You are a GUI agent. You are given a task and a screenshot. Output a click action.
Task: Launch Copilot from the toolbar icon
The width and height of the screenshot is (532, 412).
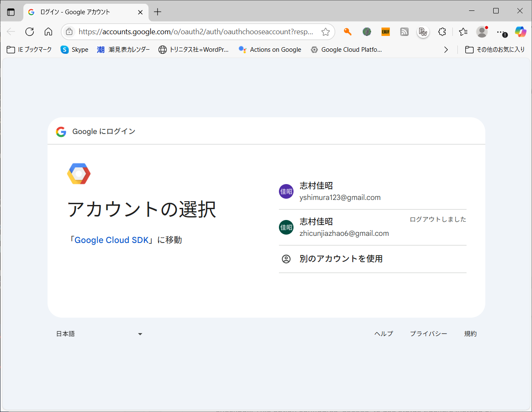(x=520, y=32)
